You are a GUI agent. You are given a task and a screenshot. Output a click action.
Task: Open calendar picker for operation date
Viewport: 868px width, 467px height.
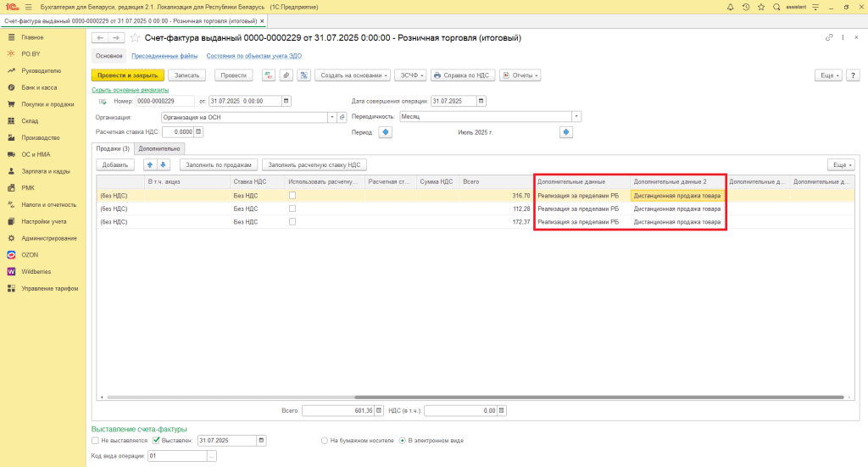pos(481,101)
